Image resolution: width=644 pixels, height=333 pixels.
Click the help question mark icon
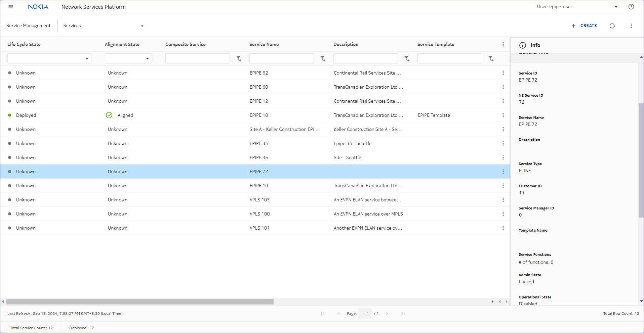point(631,7)
